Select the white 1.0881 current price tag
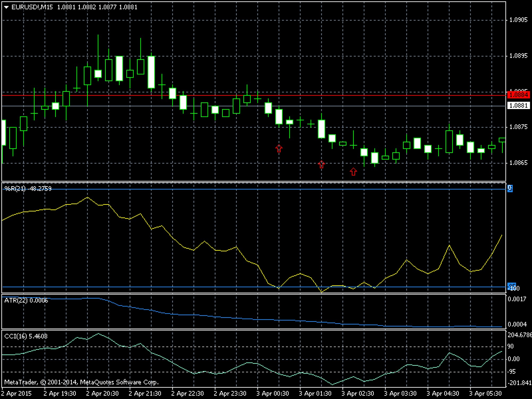 [x=518, y=106]
